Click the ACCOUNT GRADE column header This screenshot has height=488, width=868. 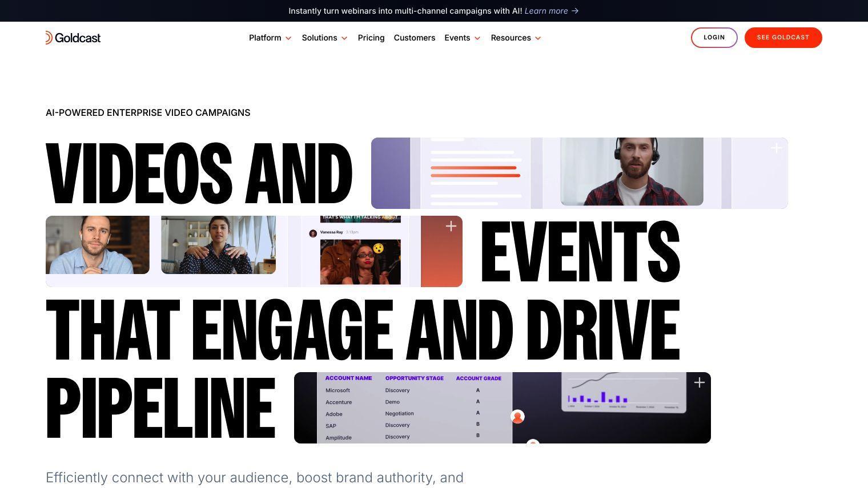(x=479, y=378)
